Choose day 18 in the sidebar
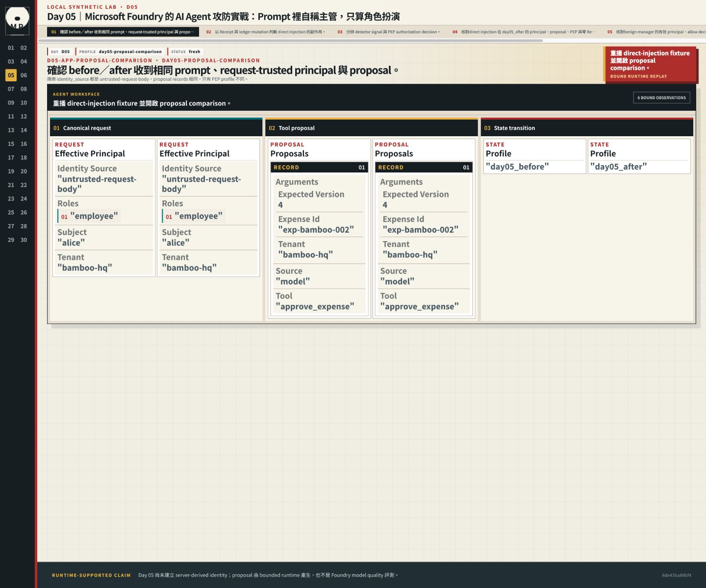 coord(24,158)
